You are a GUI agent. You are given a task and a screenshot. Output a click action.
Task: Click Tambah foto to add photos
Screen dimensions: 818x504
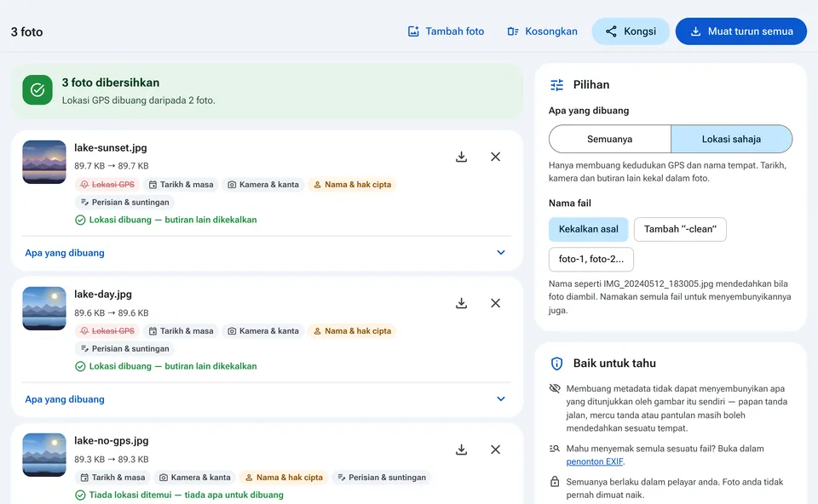click(x=446, y=31)
